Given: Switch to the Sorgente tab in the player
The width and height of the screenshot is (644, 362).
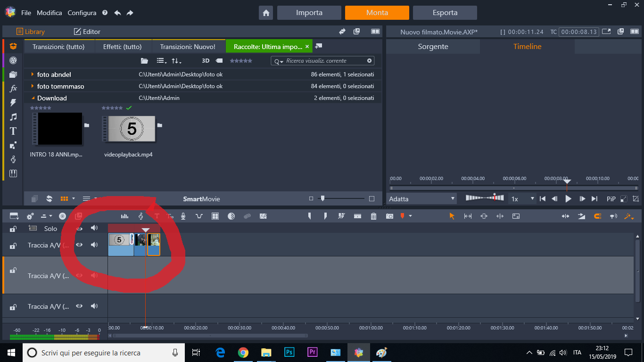Looking at the screenshot, I should pos(433,47).
